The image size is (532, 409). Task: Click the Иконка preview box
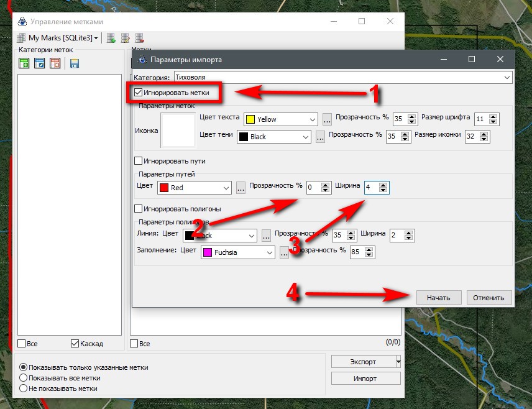point(178,131)
